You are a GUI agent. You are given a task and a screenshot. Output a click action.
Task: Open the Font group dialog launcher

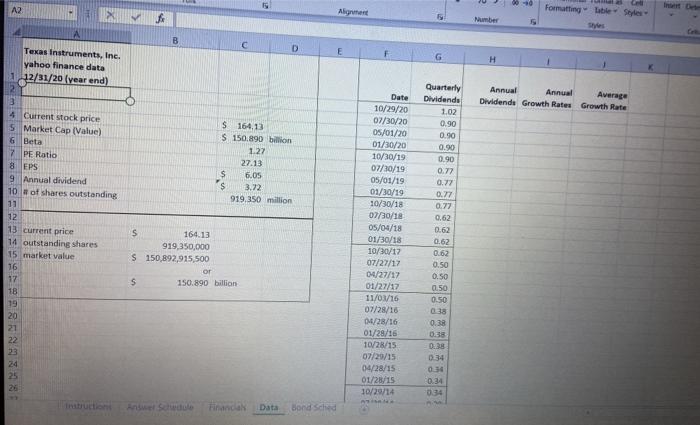(266, 5)
